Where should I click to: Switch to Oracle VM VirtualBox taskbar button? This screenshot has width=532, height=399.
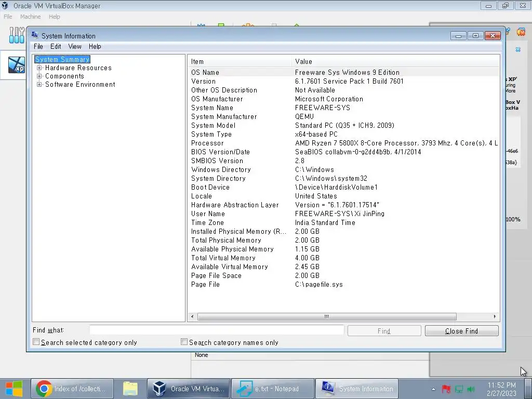[189, 389]
